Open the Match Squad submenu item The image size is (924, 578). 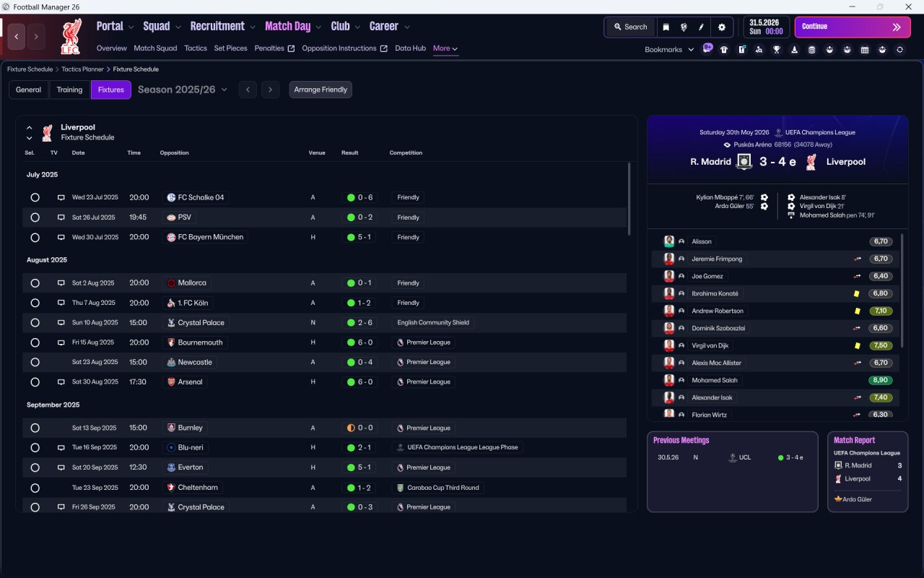(x=155, y=48)
